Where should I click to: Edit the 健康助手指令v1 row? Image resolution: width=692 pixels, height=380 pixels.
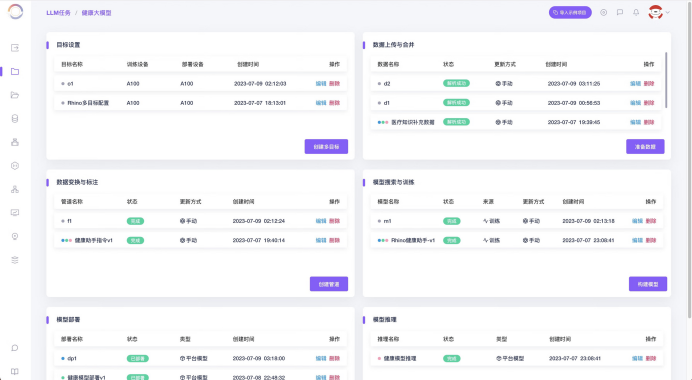coord(321,241)
